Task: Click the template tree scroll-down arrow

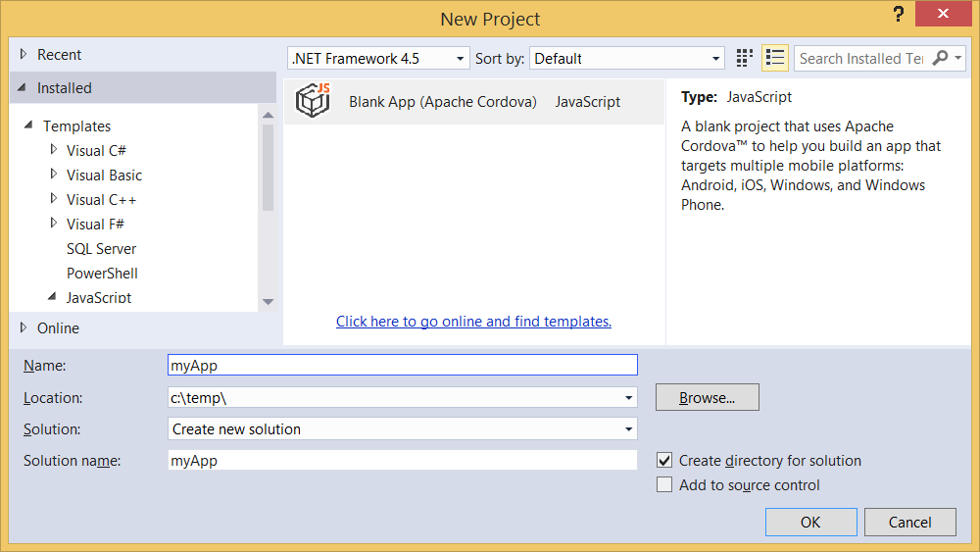Action: [269, 302]
